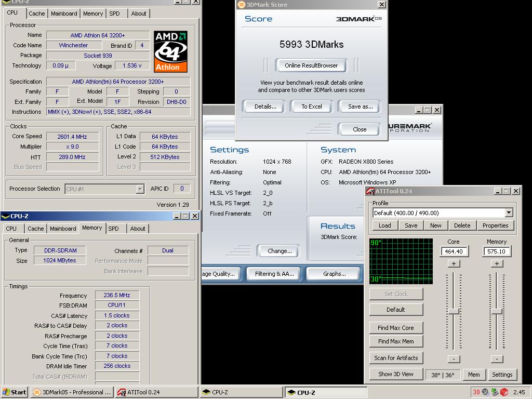
Task: Click the Change settings button in 3DMark05
Action: coord(280,251)
